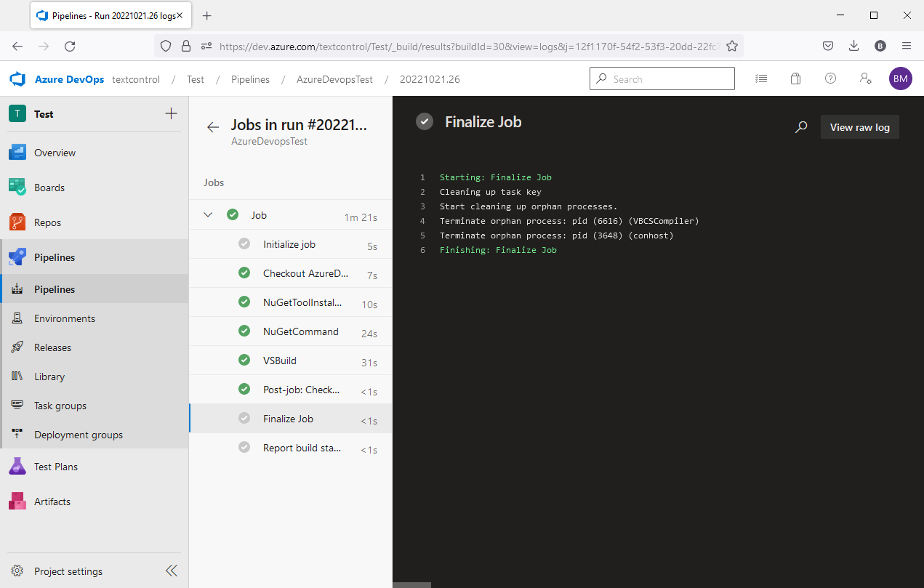
Task: Click the back arrow next to Jobs in run
Action: click(x=212, y=126)
